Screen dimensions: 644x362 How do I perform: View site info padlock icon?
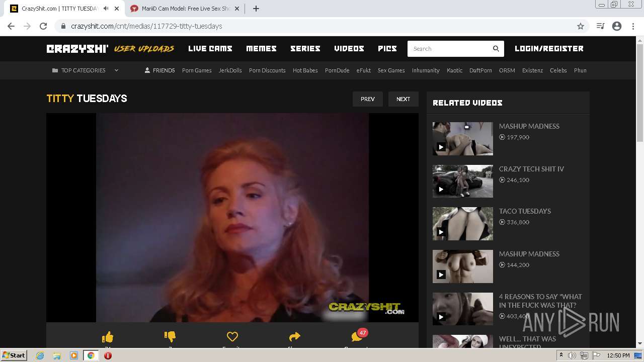coord(63,26)
